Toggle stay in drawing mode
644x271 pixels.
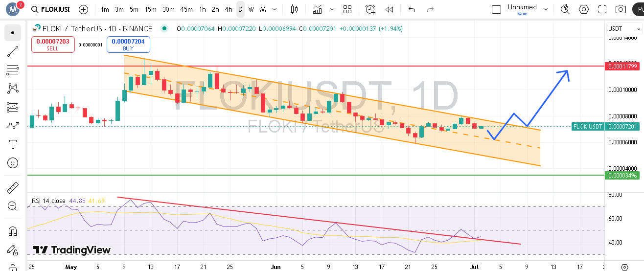coord(13,249)
